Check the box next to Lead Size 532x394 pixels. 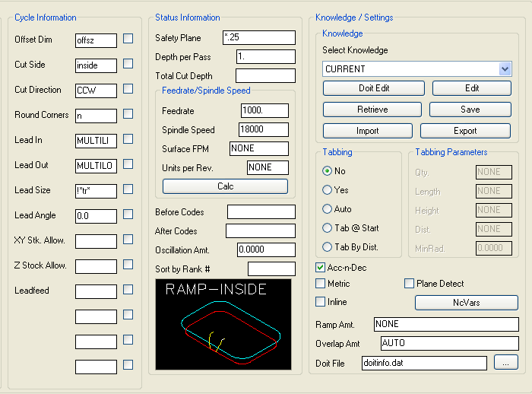(128, 189)
